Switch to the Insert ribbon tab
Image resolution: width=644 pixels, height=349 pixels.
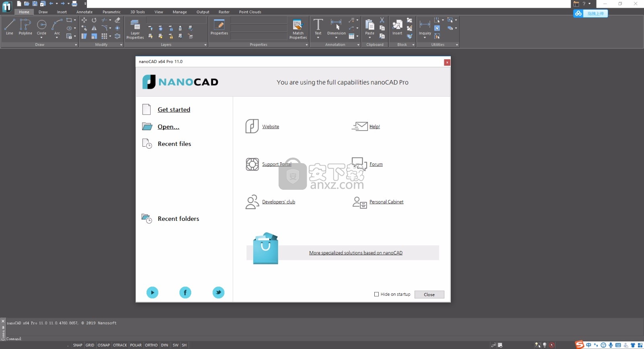pos(62,12)
